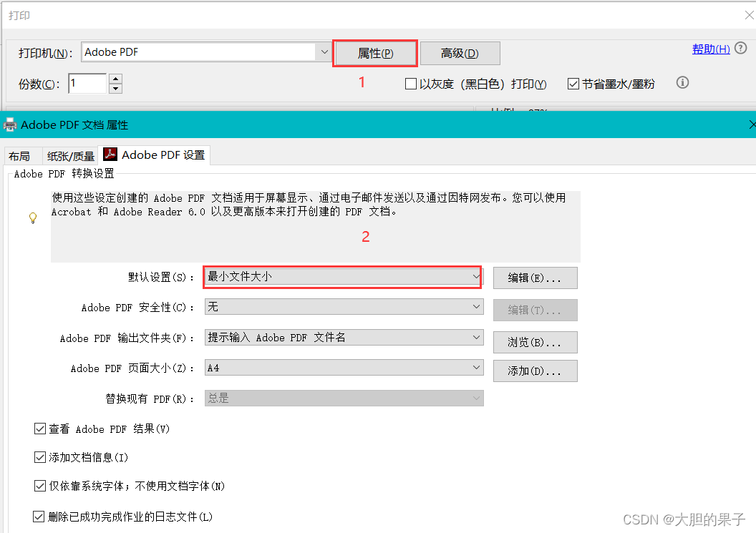Open the Adobe PDF 安全性 dropdown
The height and width of the screenshot is (533, 756).
344,307
